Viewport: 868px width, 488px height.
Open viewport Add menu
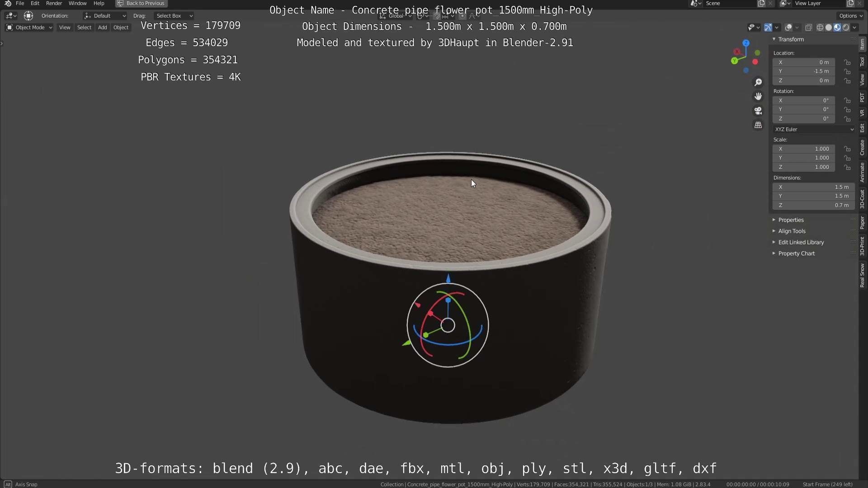coord(103,28)
